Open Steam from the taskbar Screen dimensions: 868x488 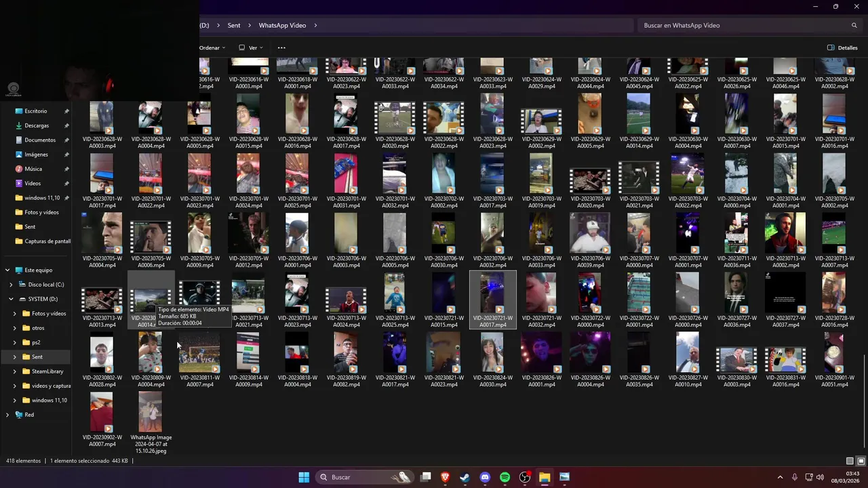(x=465, y=477)
